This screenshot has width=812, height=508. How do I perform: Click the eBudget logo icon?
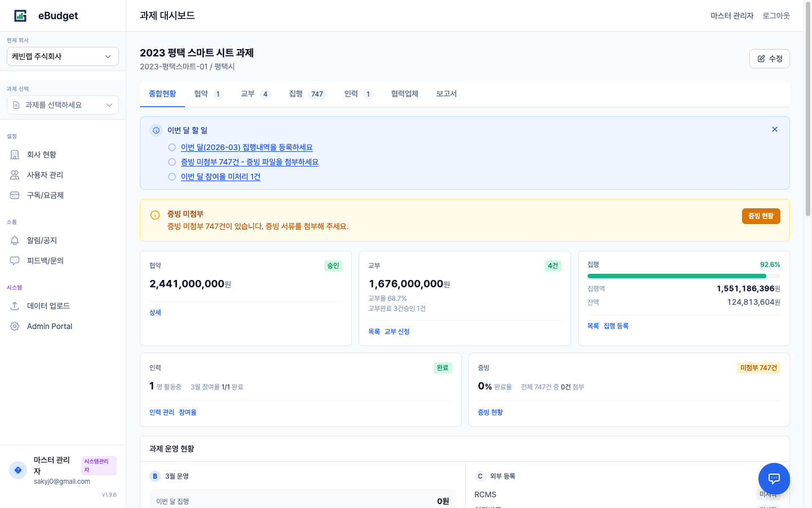(20, 15)
